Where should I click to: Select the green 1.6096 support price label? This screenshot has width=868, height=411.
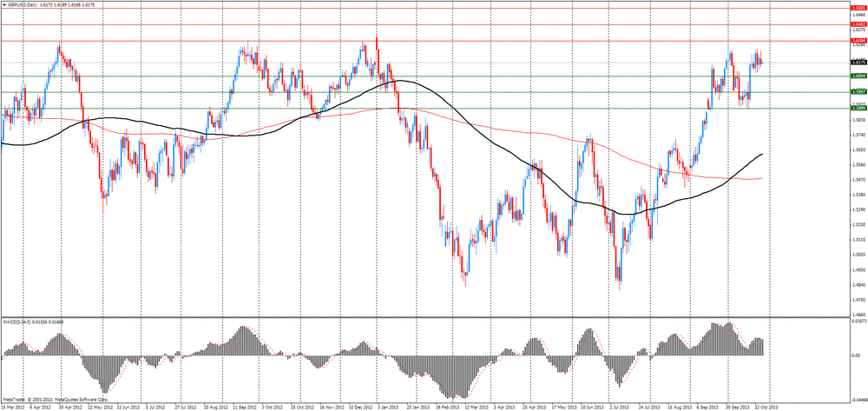857,76
